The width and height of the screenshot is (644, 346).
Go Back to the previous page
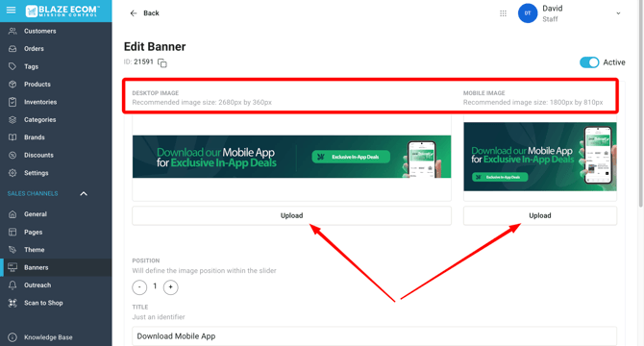point(144,13)
